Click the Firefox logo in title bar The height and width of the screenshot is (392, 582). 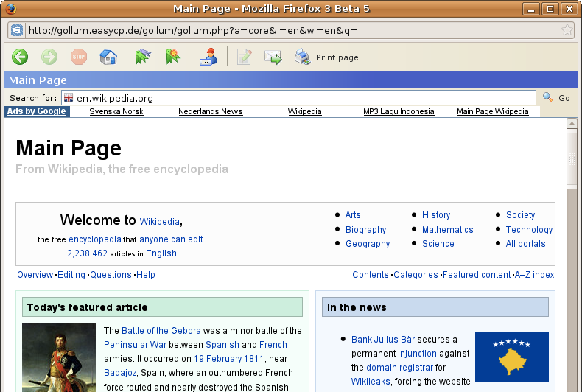coord(11,8)
